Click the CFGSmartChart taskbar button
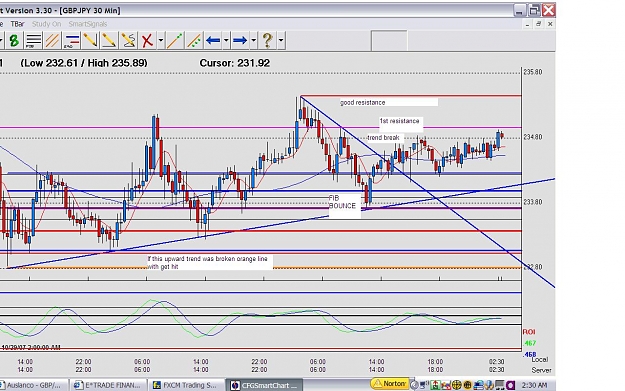The width and height of the screenshot is (625, 391). (x=265, y=385)
